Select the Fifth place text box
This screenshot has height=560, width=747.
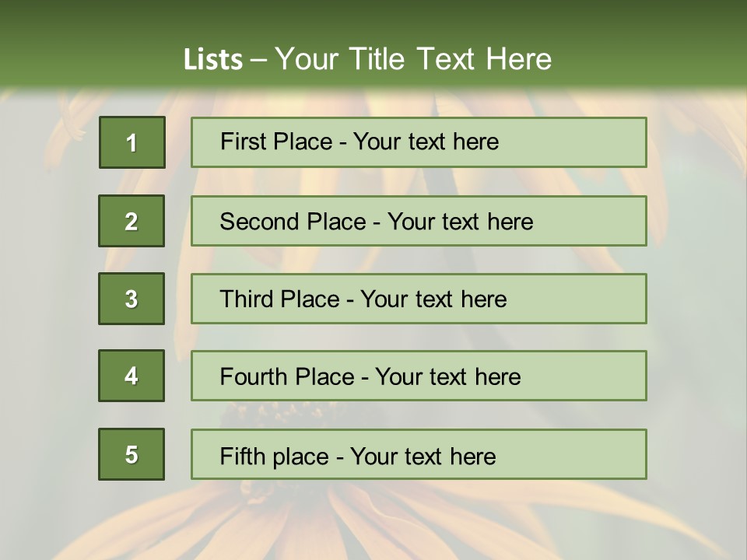[x=419, y=454]
